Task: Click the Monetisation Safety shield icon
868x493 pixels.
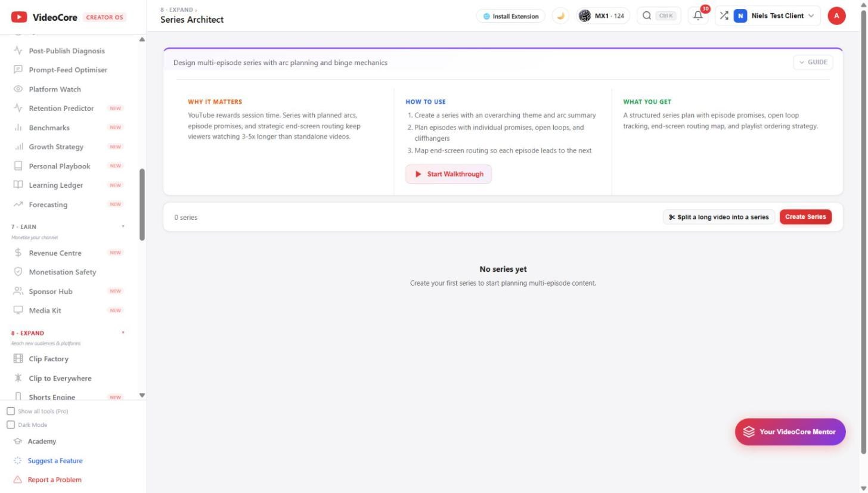Action: coord(18,272)
